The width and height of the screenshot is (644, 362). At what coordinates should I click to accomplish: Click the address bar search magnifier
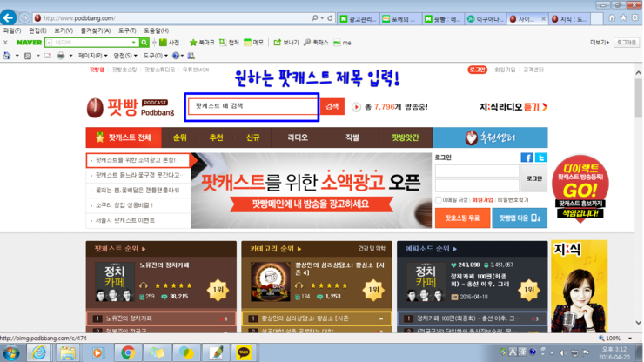click(315, 18)
